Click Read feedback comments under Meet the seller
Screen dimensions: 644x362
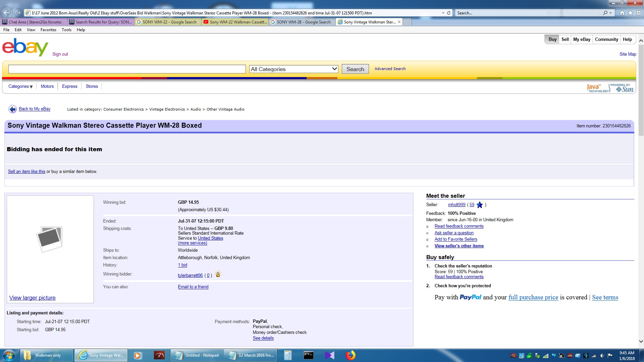459,226
